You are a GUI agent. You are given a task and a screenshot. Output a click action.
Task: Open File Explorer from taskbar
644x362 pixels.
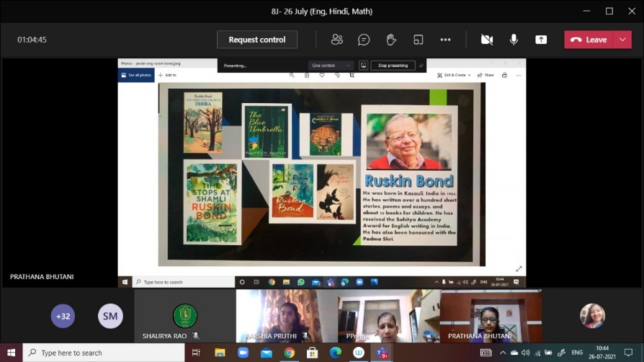click(x=220, y=353)
